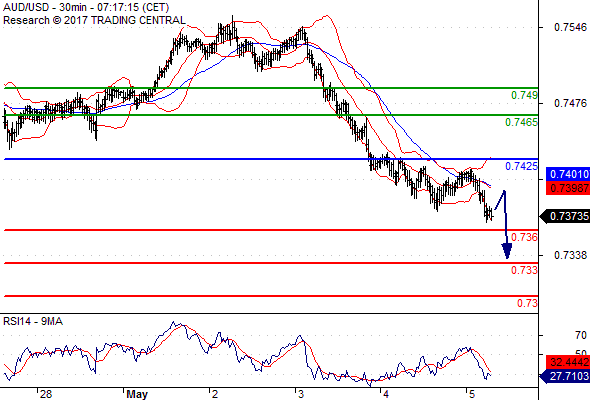Click the 0.7546 price axis label
Screen dimensions: 590x400
(570, 27)
